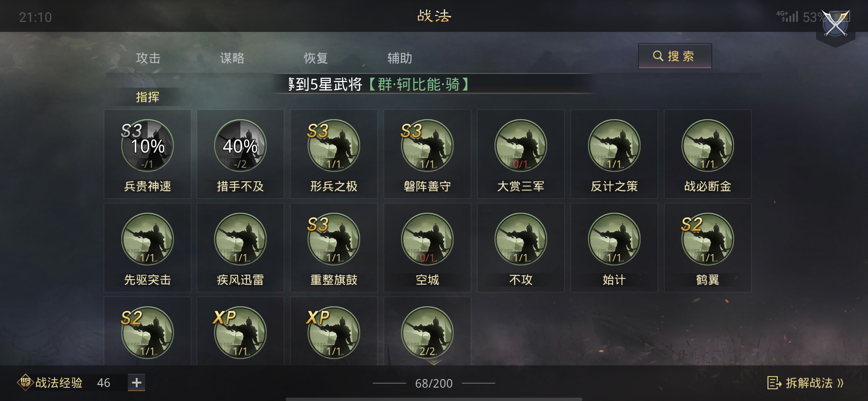Pick the 空城 tactic icon
868x401 pixels.
[x=427, y=239]
